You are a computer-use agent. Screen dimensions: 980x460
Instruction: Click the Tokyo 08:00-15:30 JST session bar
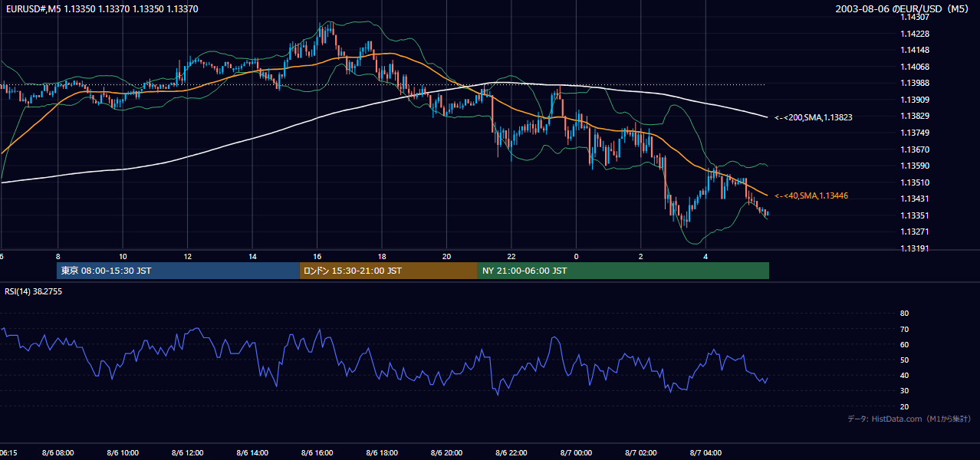178,271
